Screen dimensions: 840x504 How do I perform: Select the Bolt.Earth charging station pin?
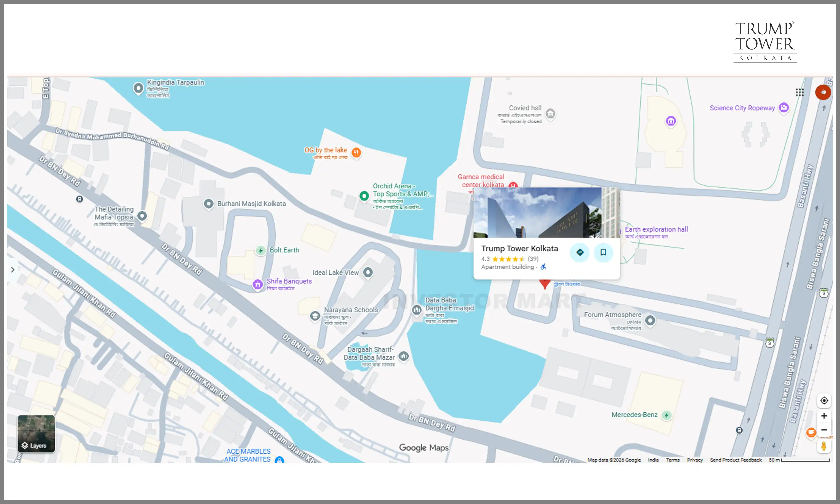pos(260,251)
